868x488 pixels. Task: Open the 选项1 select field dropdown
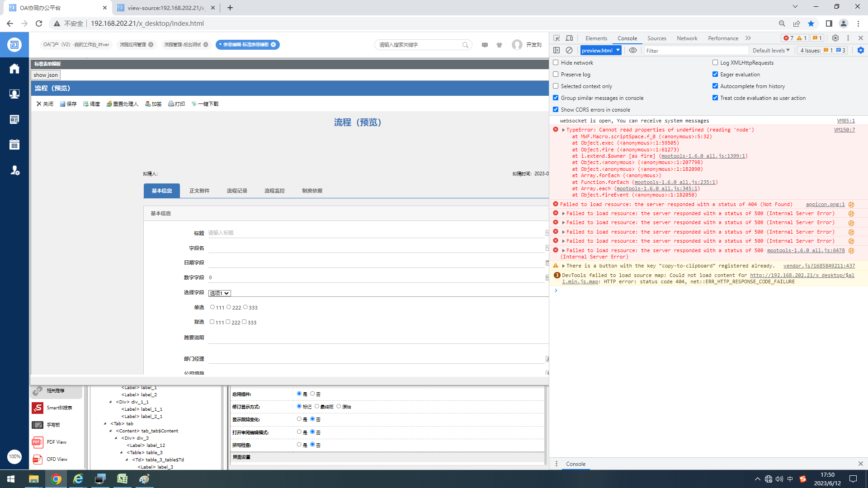(220, 293)
